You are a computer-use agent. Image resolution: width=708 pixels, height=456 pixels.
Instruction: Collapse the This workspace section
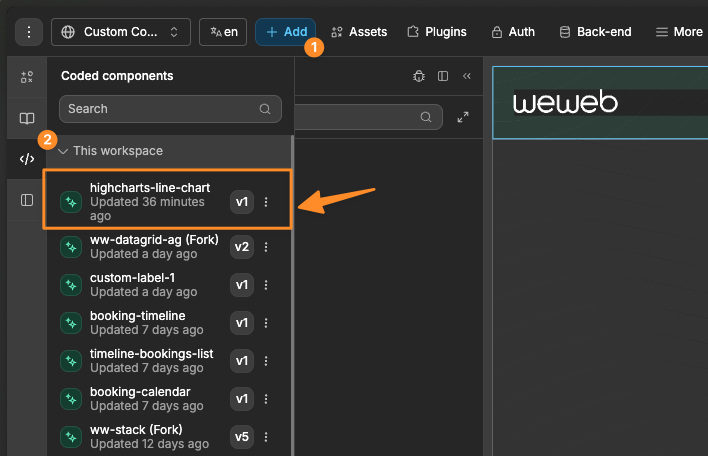171,151
